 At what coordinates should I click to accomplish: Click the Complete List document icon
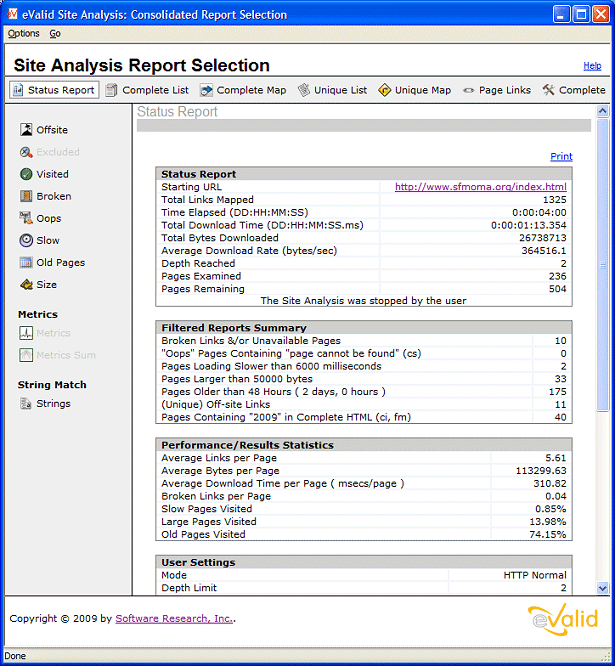click(111, 90)
